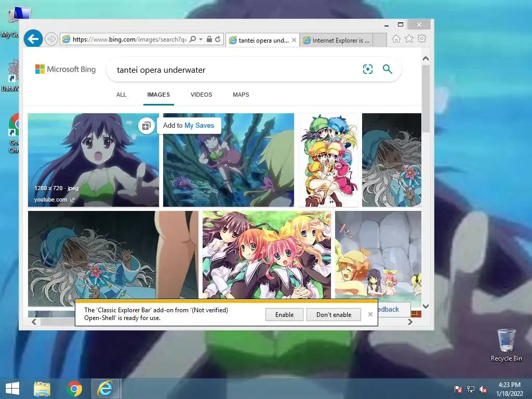Switch to the 'tantei opera und...' tab
This screenshot has height=399, width=532.
pyautogui.click(x=259, y=40)
